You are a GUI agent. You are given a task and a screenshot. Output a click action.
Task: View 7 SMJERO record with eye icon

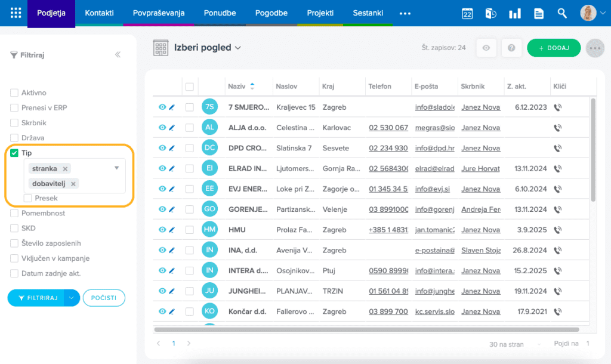162,107
